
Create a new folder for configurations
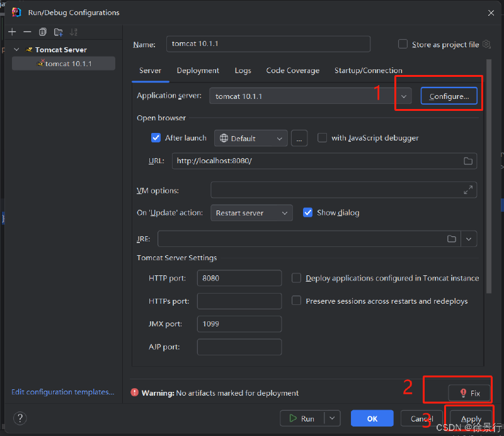pos(58,32)
